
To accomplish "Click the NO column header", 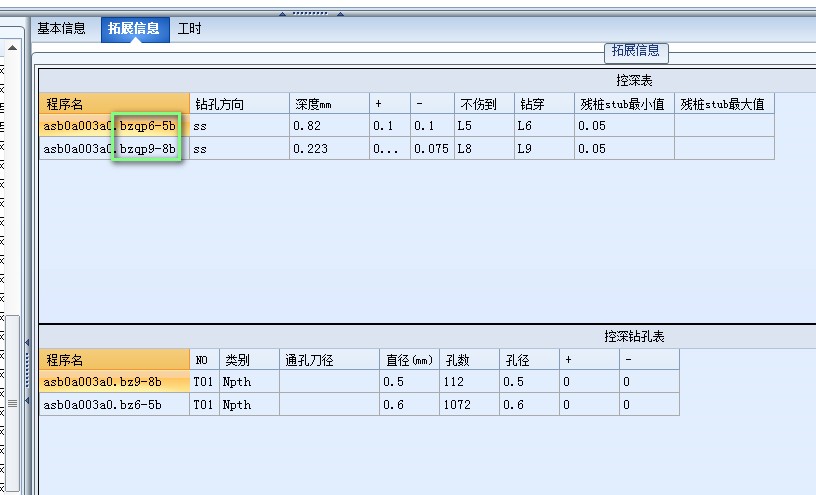I will 205,360.
